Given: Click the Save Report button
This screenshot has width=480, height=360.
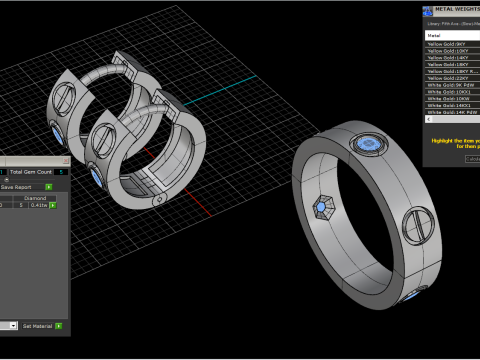Looking at the screenshot, I should click(x=22, y=187).
